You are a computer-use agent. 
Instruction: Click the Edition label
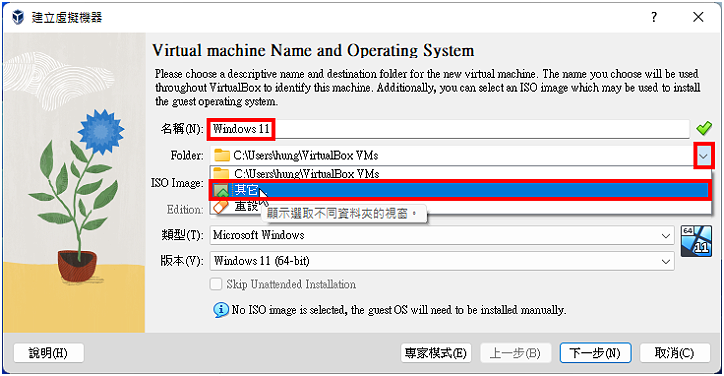tap(185, 209)
